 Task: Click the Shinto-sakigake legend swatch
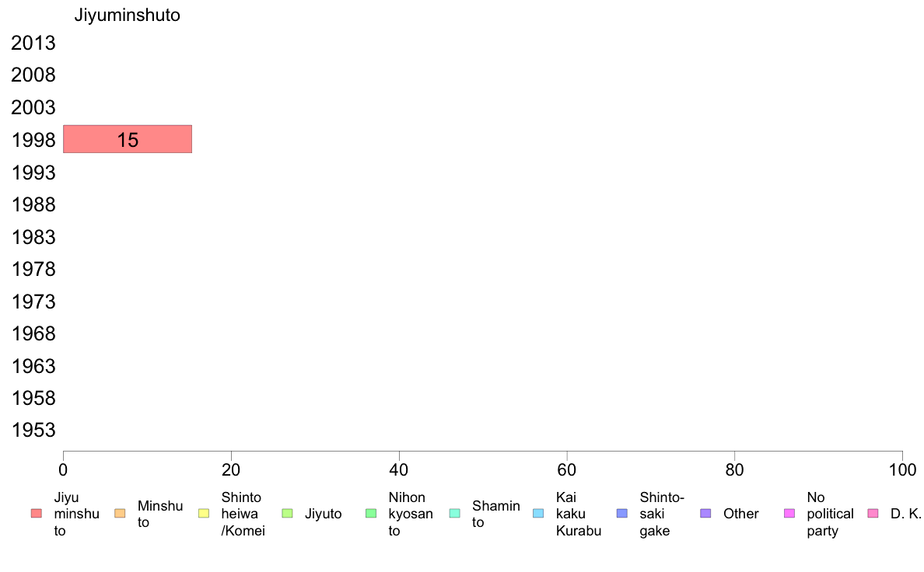(x=622, y=514)
